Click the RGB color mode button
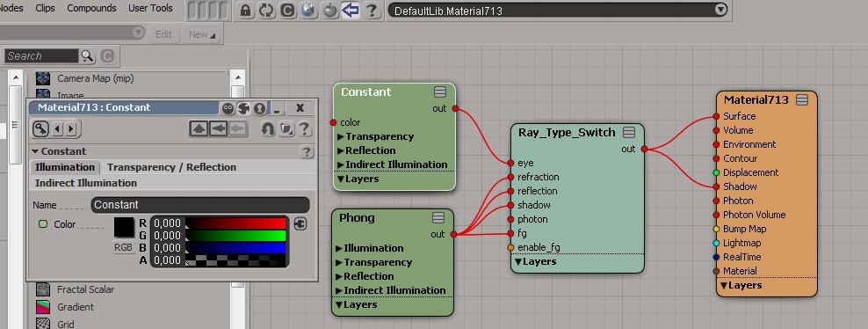Screen dimensions: 868x329 pyautogui.click(x=124, y=247)
